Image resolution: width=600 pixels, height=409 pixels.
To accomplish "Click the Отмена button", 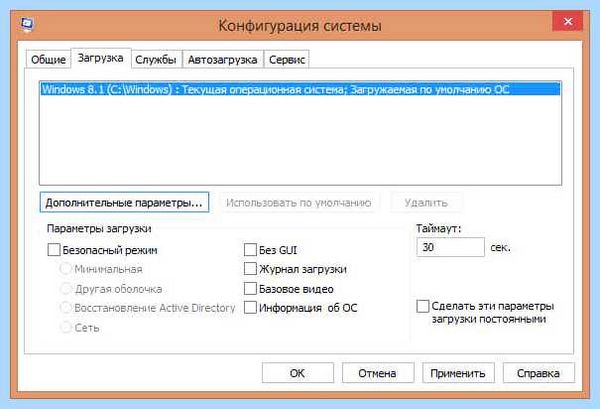I will 378,373.
